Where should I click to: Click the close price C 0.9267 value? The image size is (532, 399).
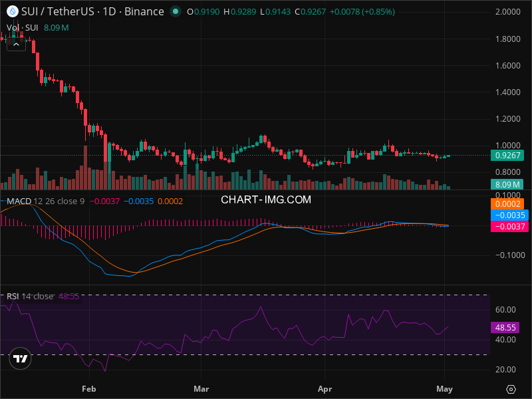click(310, 12)
